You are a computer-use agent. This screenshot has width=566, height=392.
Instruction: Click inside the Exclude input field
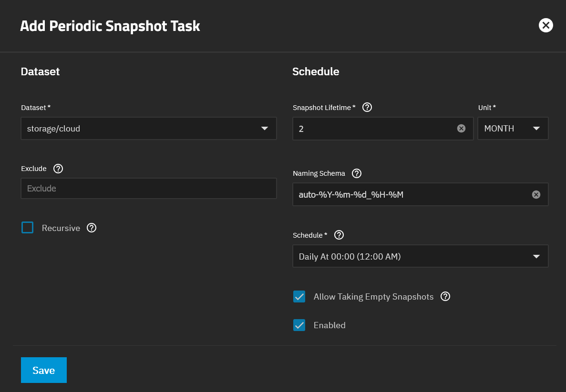pos(148,188)
